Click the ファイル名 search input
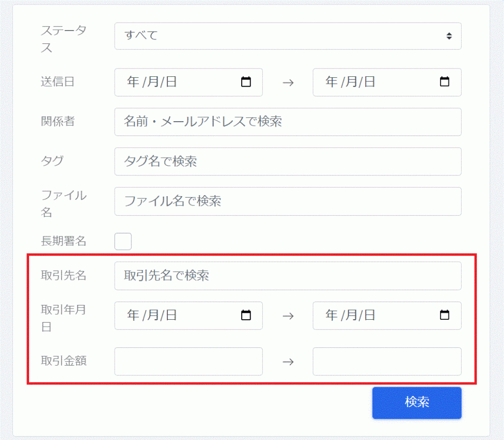 pos(287,202)
